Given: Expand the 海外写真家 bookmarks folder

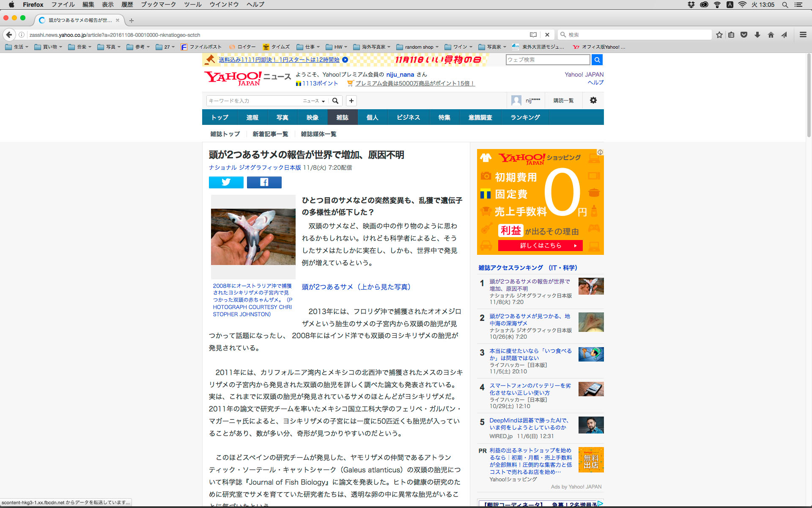Looking at the screenshot, I should tap(371, 47).
